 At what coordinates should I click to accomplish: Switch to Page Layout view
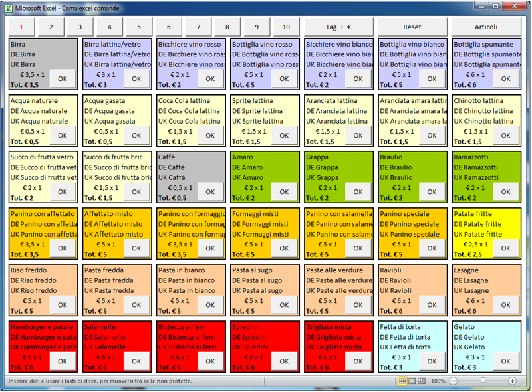coord(412,381)
